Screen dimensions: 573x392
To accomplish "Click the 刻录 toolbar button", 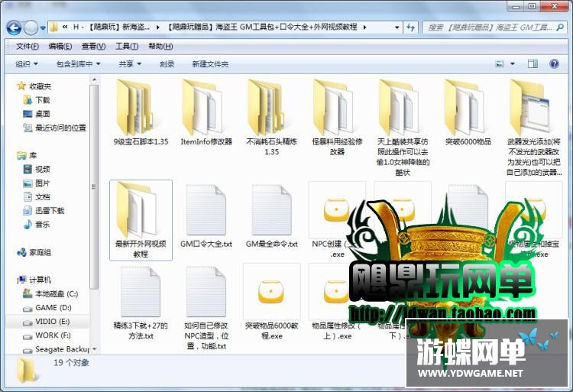I will tap(167, 64).
